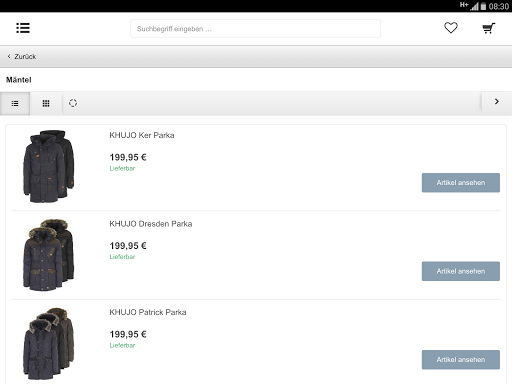Open KHUJO Dresden Parka product image
This screenshot has width=512, height=384.
click(x=49, y=255)
